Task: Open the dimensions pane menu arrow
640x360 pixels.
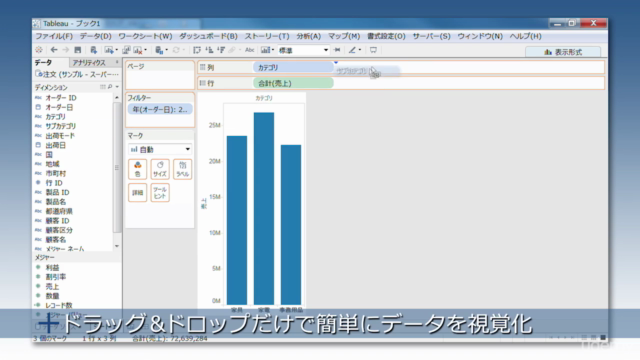Action: point(117,87)
